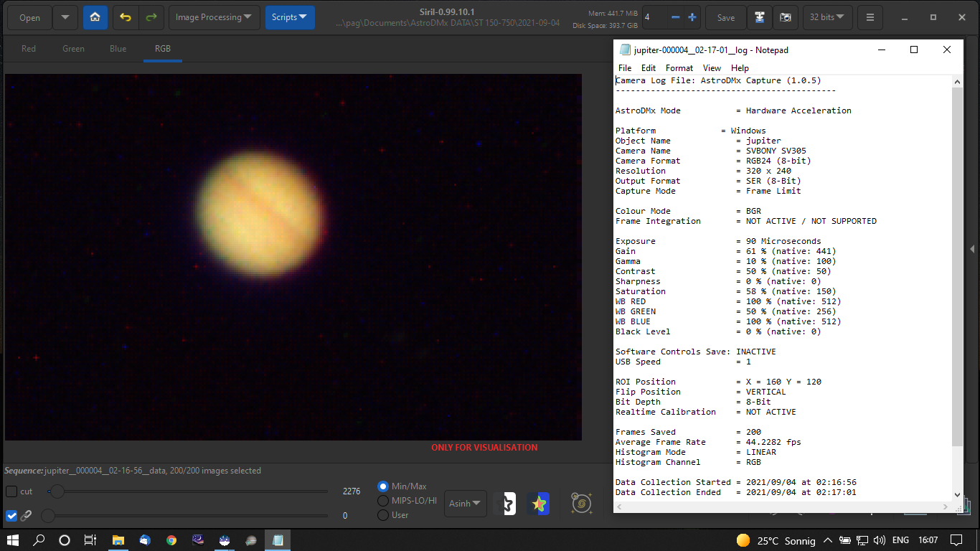Uncheck the chained-channels checkbox
Viewport: 980px width, 551px height.
pyautogui.click(x=11, y=516)
